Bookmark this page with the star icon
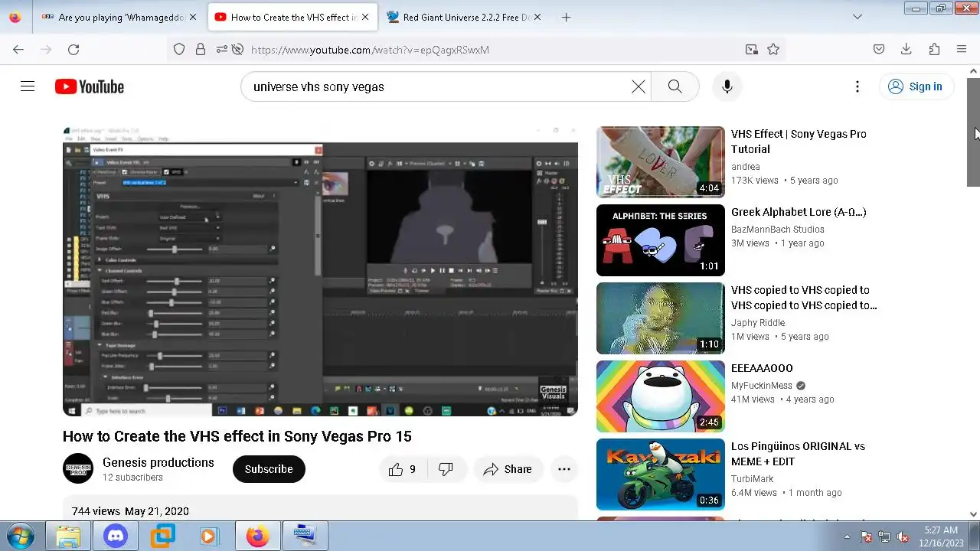 pos(773,49)
